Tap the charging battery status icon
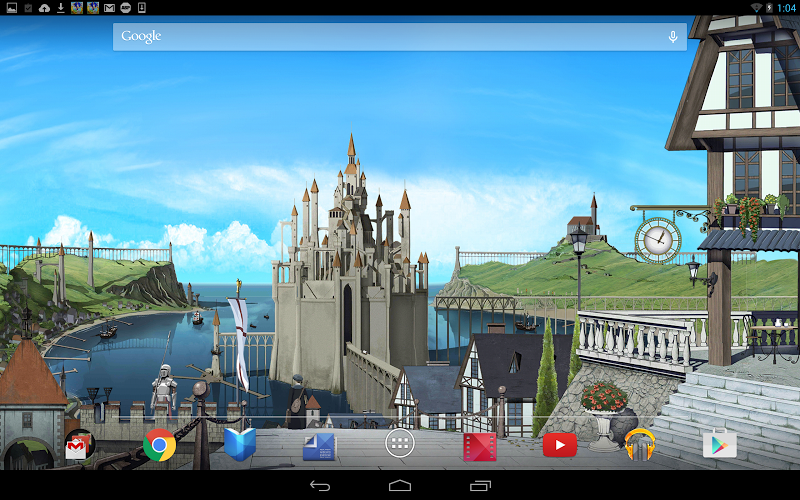This screenshot has width=800, height=500. 769,8
